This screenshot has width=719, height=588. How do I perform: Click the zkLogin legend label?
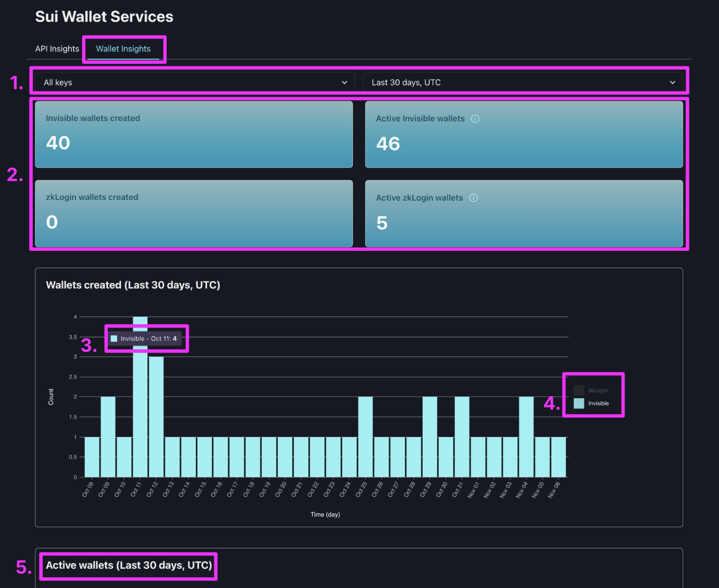[x=598, y=390]
